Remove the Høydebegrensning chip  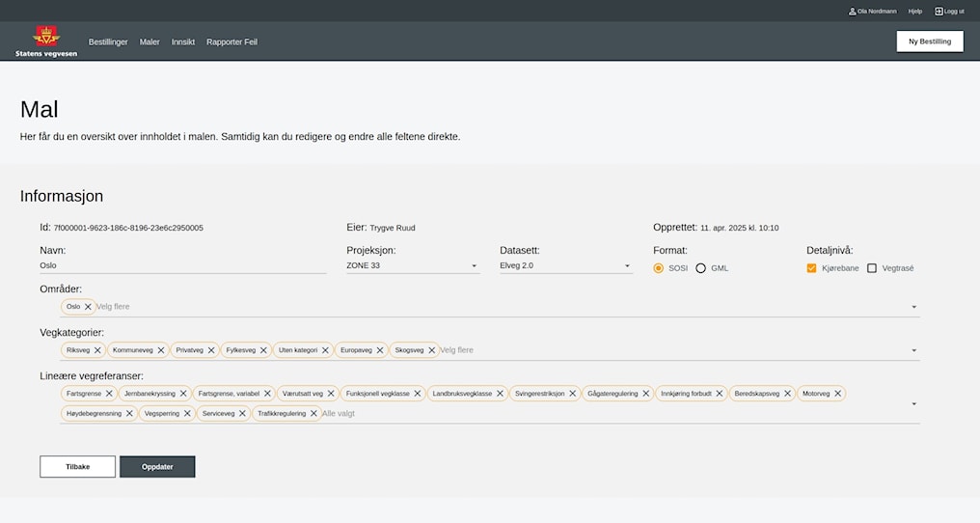point(129,414)
